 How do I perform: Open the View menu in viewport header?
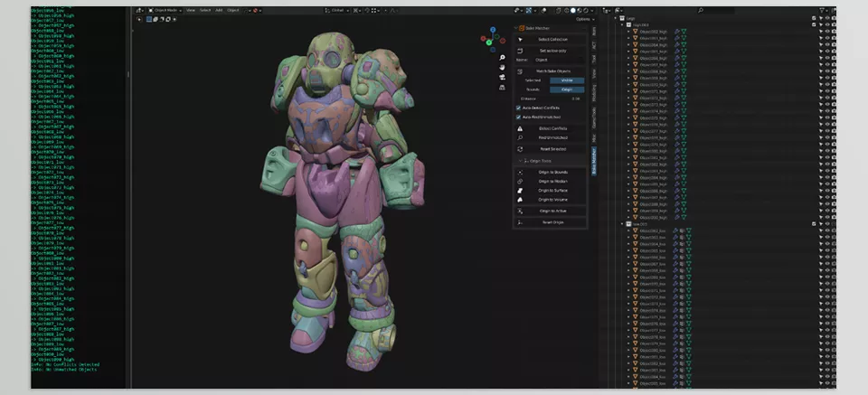(x=191, y=10)
